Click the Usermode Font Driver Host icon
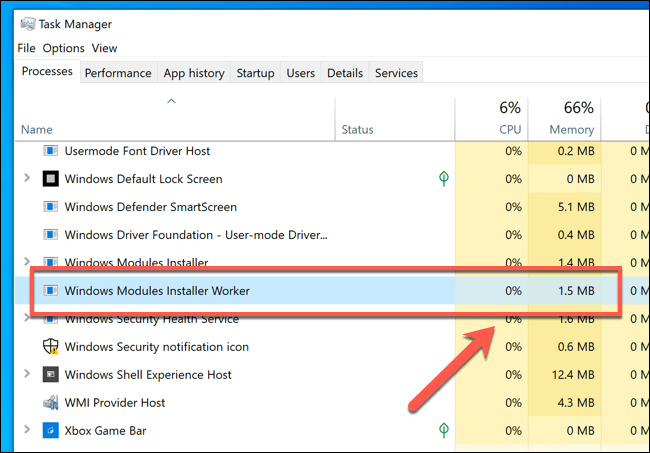This screenshot has height=453, width=650. (51, 152)
